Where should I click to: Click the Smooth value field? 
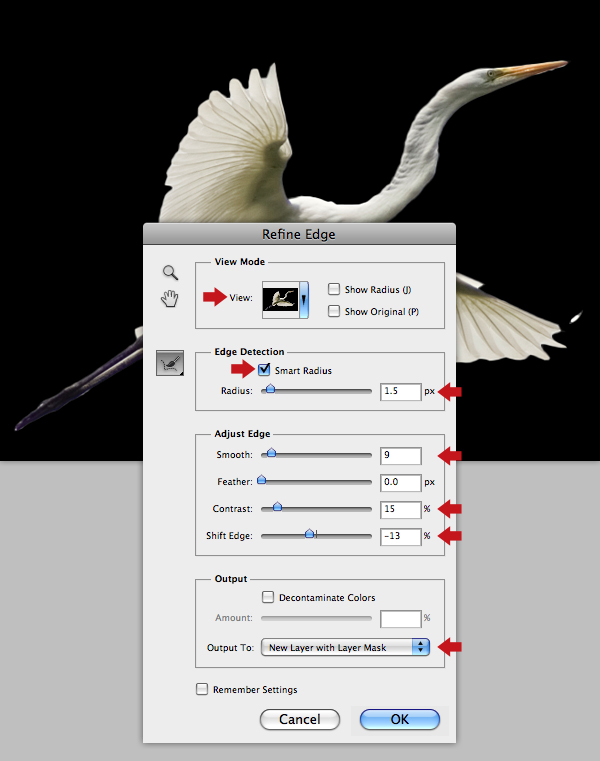(x=400, y=456)
